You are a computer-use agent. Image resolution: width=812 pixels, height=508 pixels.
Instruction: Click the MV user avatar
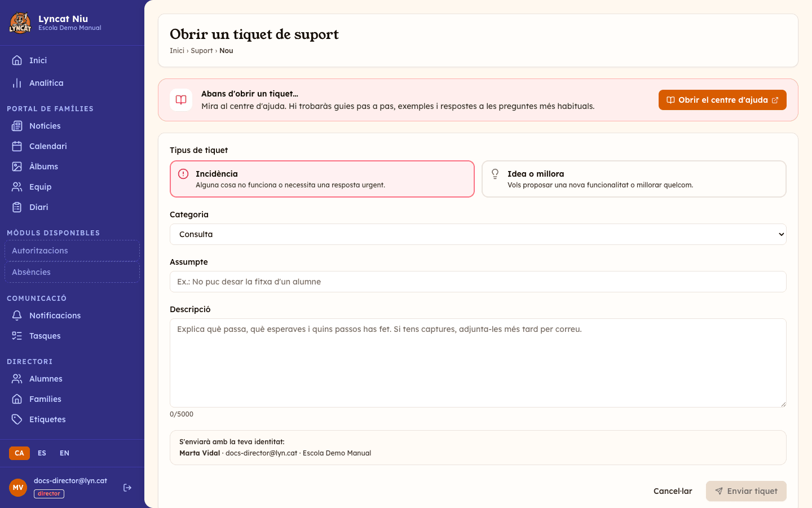pyautogui.click(x=18, y=488)
